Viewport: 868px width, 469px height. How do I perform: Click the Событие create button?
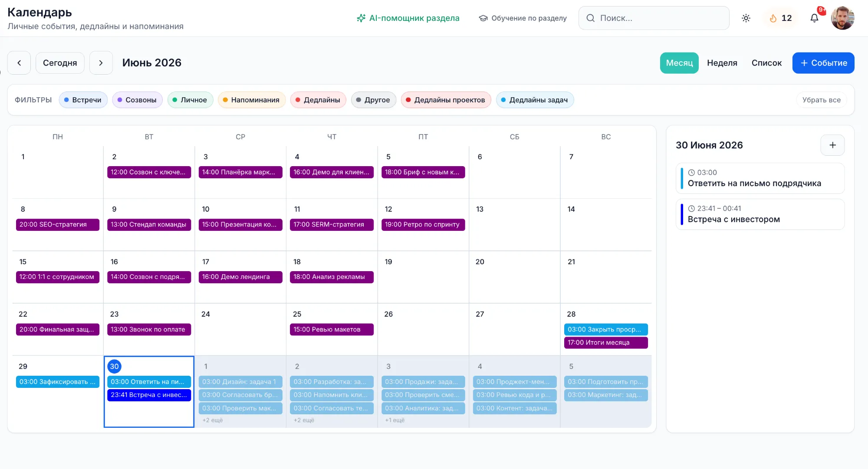point(823,63)
